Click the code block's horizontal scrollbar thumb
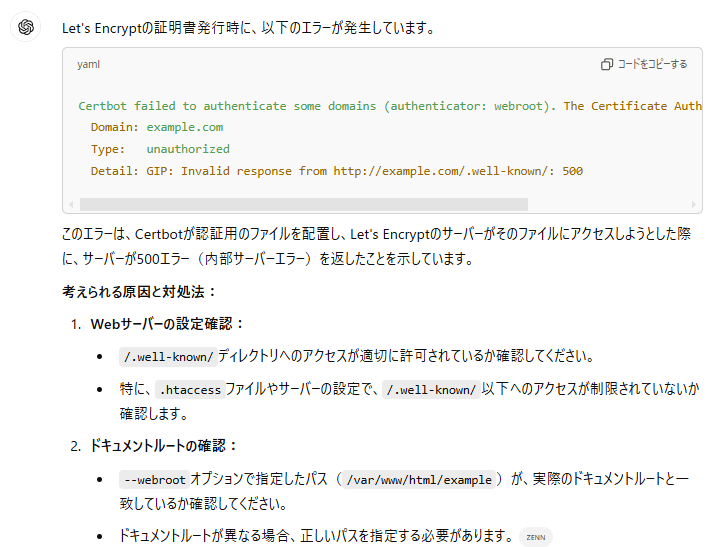The image size is (715, 547). [x=304, y=204]
